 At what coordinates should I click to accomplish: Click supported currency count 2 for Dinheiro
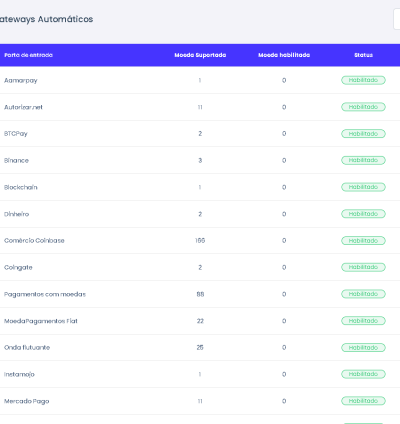click(x=200, y=214)
